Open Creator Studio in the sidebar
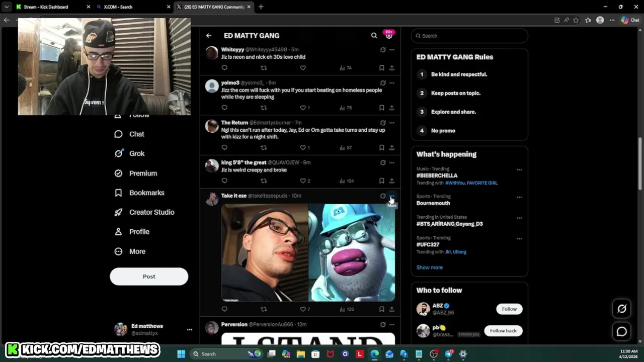Image resolution: width=644 pixels, height=362 pixels. (x=144, y=212)
